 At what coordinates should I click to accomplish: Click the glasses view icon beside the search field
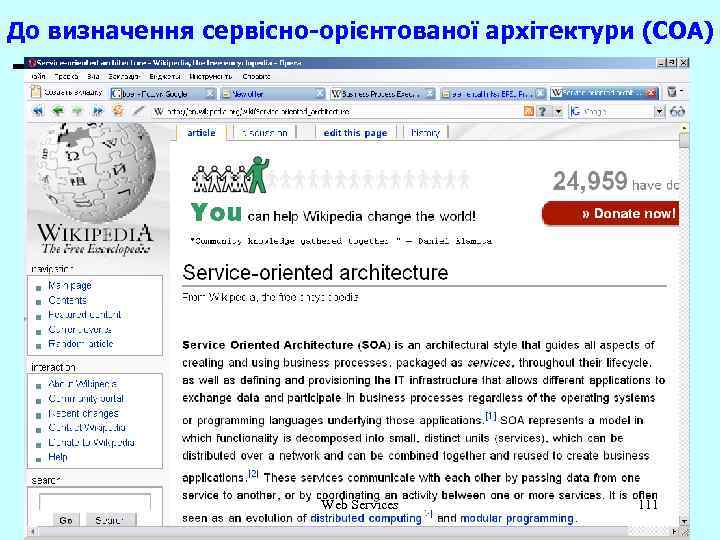point(677,111)
